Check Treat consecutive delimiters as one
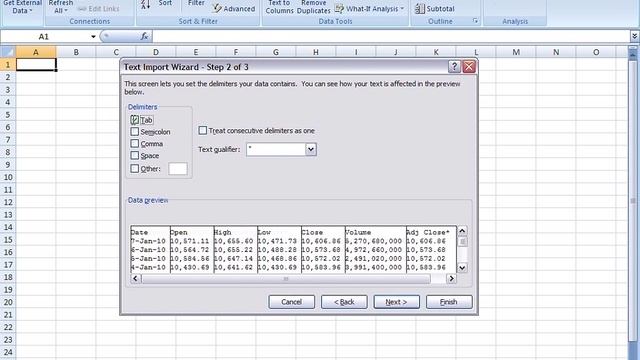Viewport: 640px width, 360px height. pos(203,131)
